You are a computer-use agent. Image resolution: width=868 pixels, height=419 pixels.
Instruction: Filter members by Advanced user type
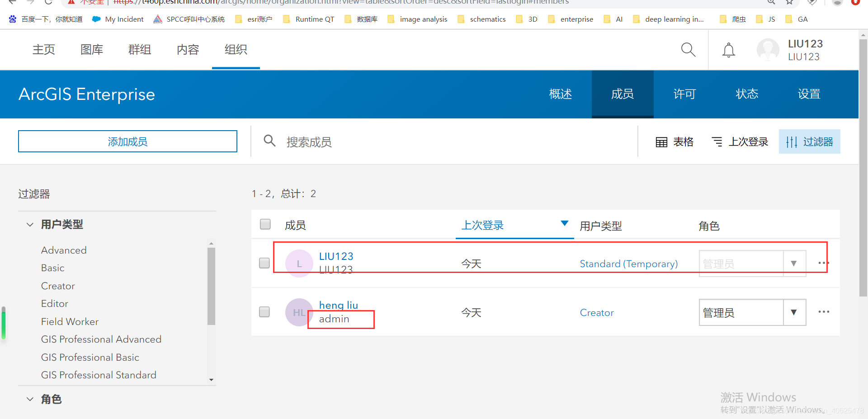point(64,250)
